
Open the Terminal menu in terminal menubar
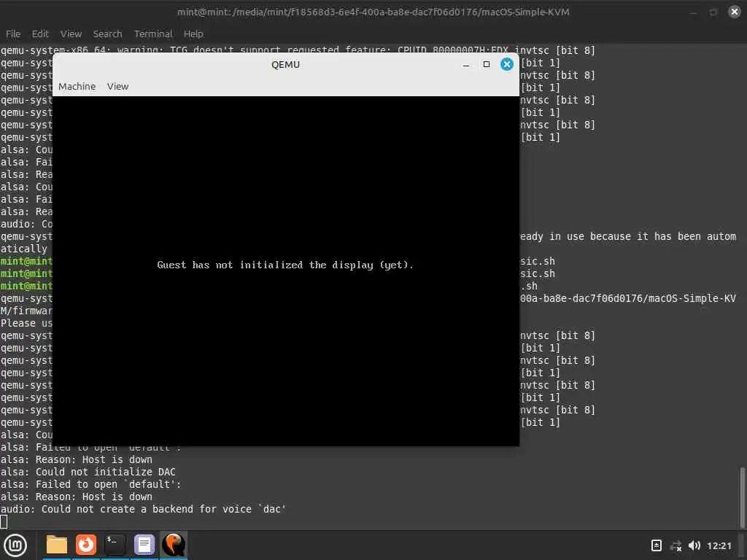point(153,34)
